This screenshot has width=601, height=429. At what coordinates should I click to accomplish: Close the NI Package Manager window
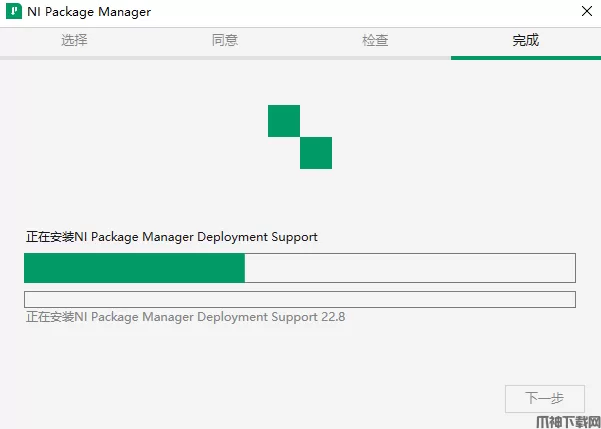point(583,13)
